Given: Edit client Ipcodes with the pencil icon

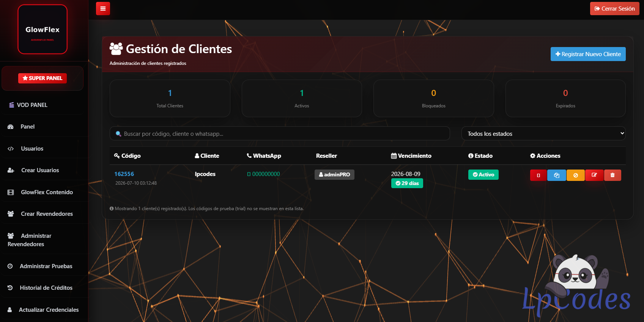Looking at the screenshot, I should (x=594, y=175).
